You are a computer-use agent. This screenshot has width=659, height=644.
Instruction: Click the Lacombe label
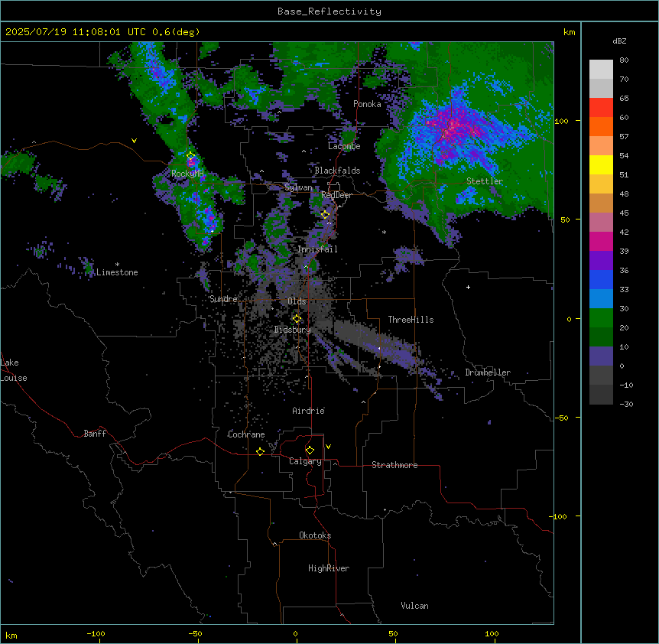click(x=344, y=146)
